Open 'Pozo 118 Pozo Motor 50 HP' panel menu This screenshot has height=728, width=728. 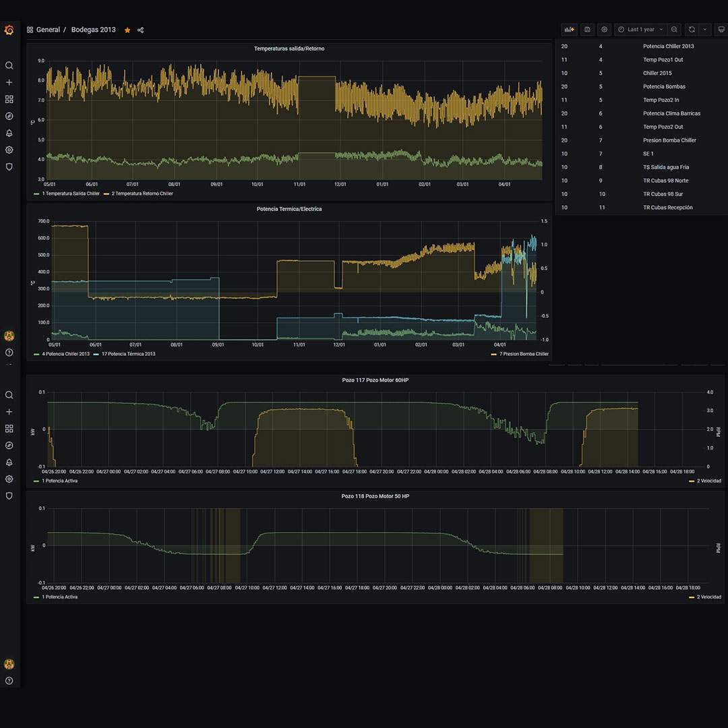[375, 496]
